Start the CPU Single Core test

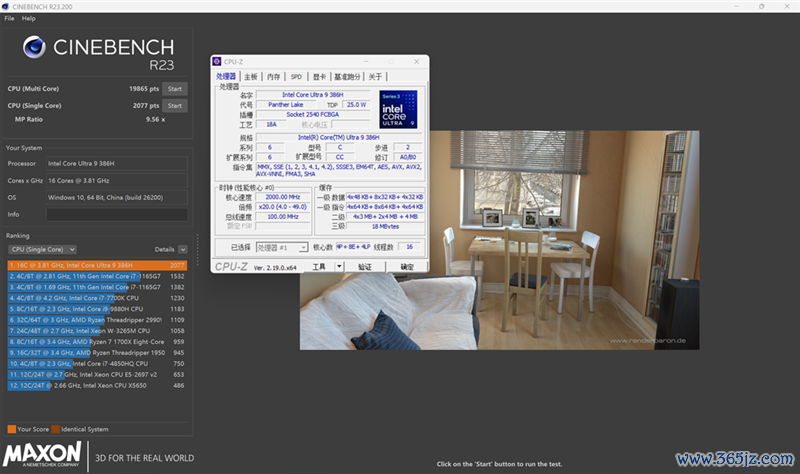(x=175, y=106)
